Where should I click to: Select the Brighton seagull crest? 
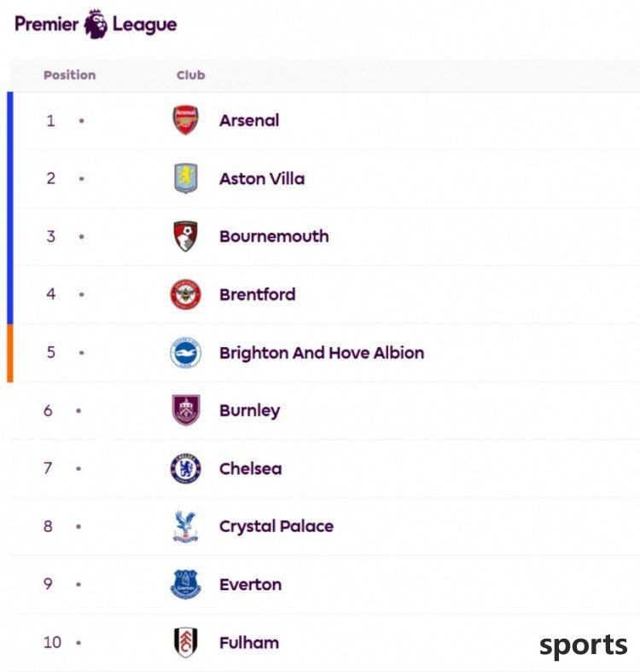(x=185, y=353)
